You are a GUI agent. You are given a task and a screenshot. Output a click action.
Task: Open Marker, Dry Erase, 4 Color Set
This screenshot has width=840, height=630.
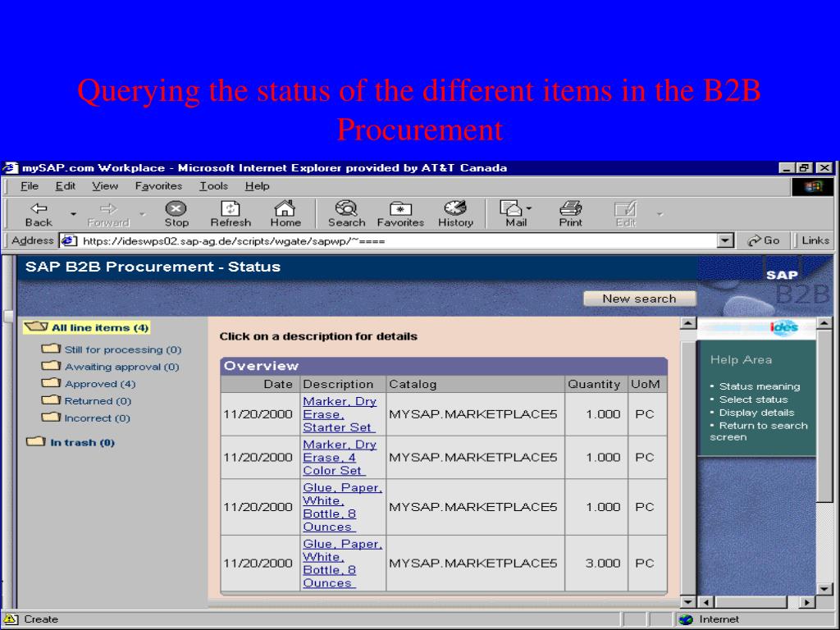pyautogui.click(x=340, y=457)
